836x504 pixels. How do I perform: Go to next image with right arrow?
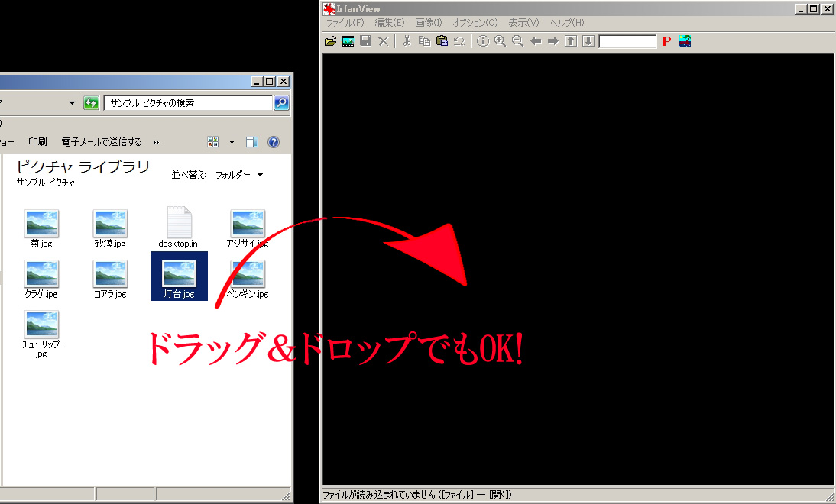(x=553, y=41)
